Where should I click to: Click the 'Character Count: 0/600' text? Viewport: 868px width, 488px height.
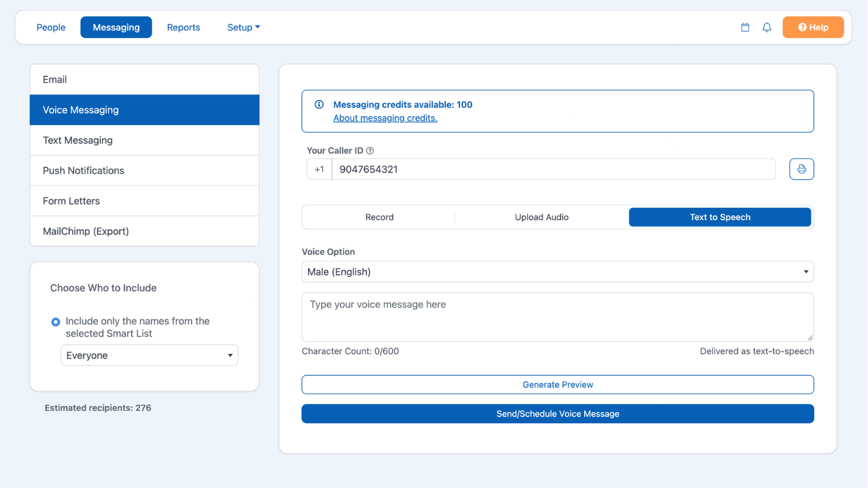coord(350,351)
